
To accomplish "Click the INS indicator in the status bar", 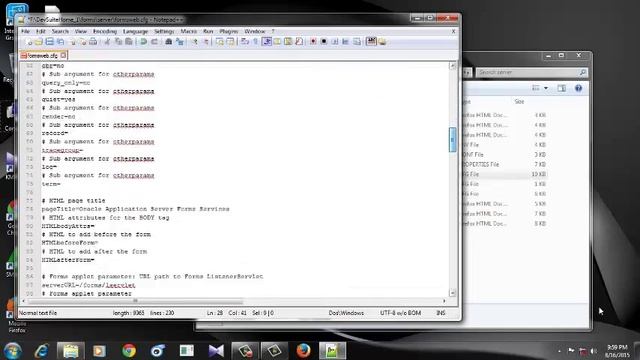I will coord(441,313).
